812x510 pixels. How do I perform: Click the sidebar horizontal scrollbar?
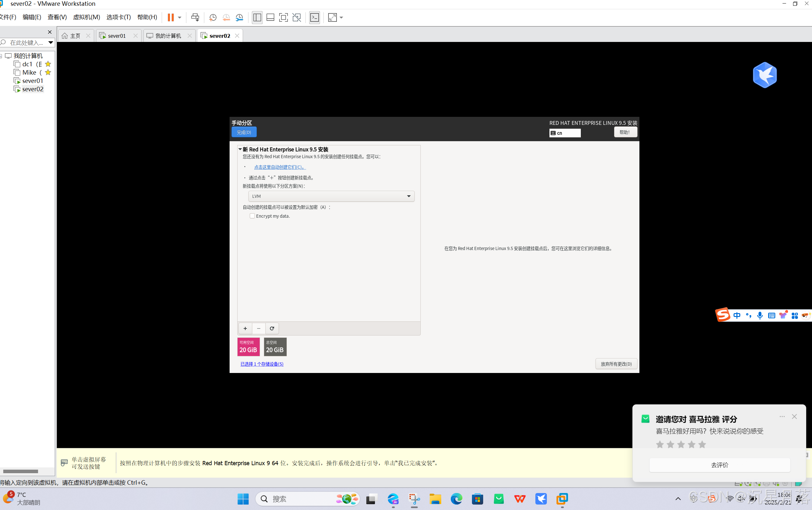click(x=20, y=471)
